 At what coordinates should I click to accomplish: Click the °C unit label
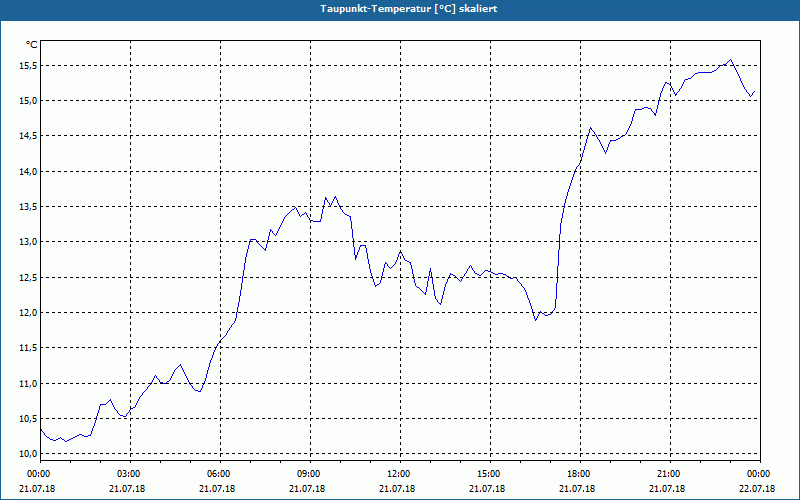[31, 45]
